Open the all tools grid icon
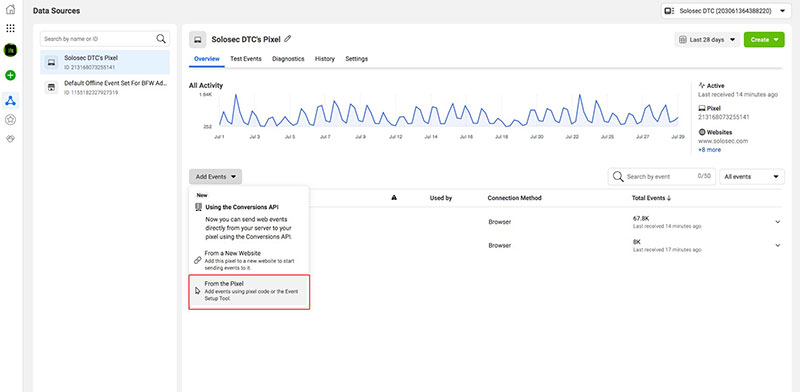The height and width of the screenshot is (392, 800). coord(10,28)
